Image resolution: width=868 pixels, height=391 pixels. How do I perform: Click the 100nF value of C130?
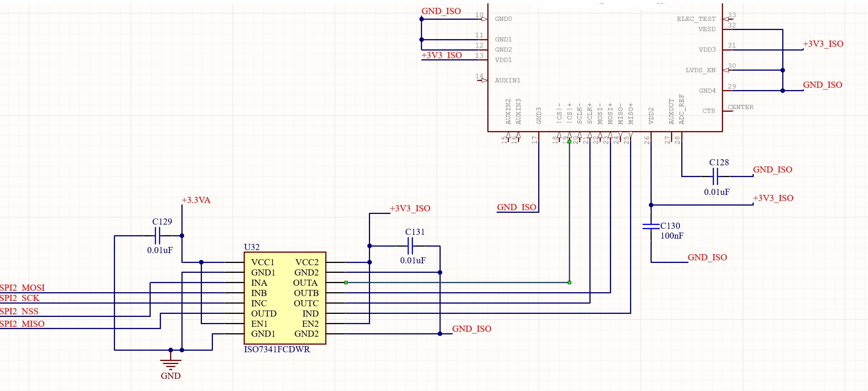[672, 236]
